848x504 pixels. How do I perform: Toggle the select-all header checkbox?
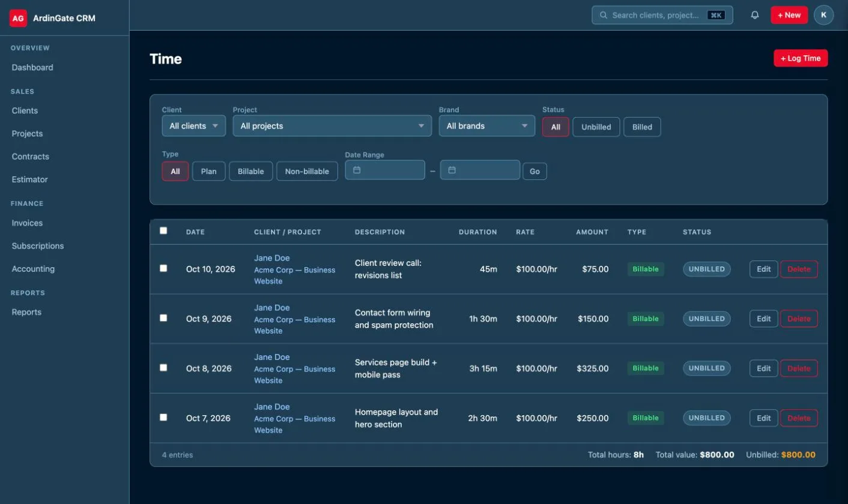tap(163, 230)
